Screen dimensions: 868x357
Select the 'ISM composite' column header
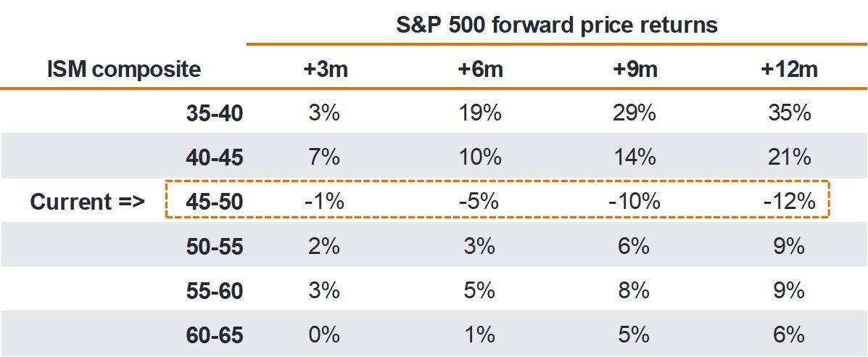[x=123, y=70]
